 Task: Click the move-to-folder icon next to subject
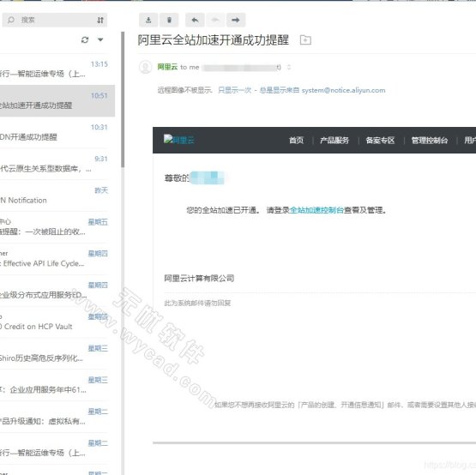305,39
